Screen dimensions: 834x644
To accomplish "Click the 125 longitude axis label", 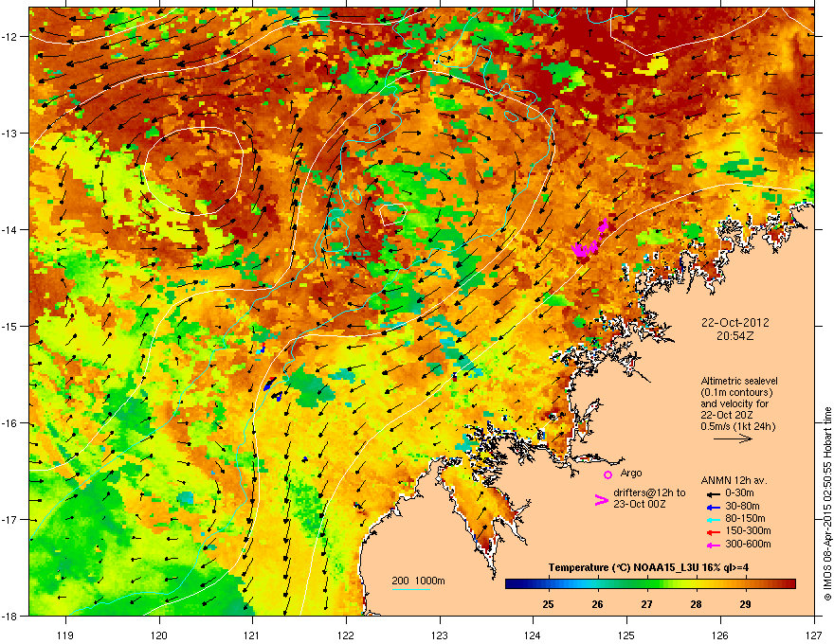I will point(626,635).
